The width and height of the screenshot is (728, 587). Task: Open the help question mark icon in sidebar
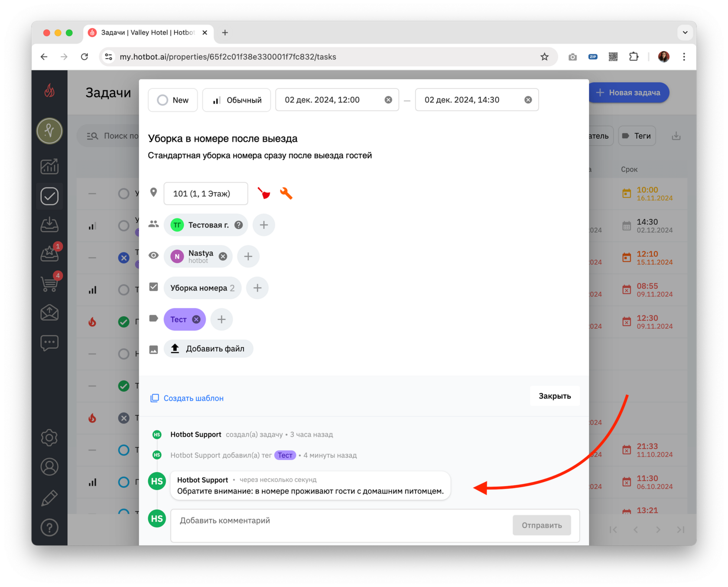click(x=49, y=528)
